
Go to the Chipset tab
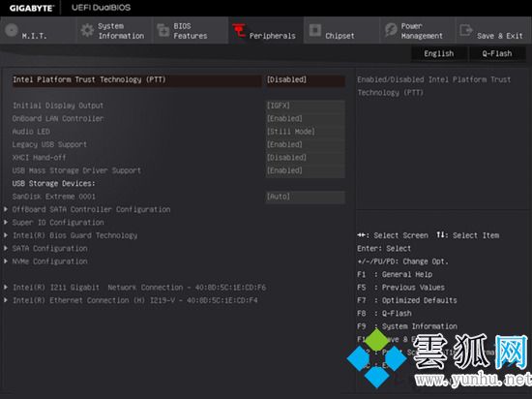pyautogui.click(x=342, y=31)
